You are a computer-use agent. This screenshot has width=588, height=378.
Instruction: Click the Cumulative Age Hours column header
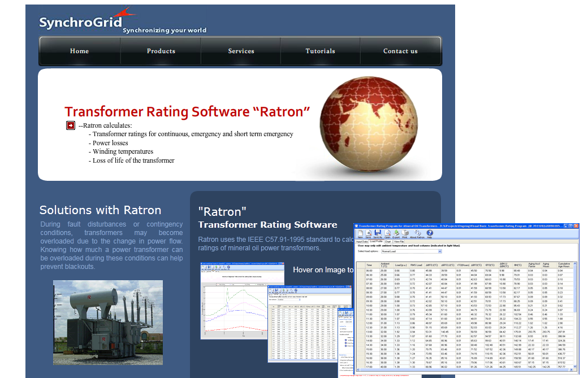pos(565,265)
